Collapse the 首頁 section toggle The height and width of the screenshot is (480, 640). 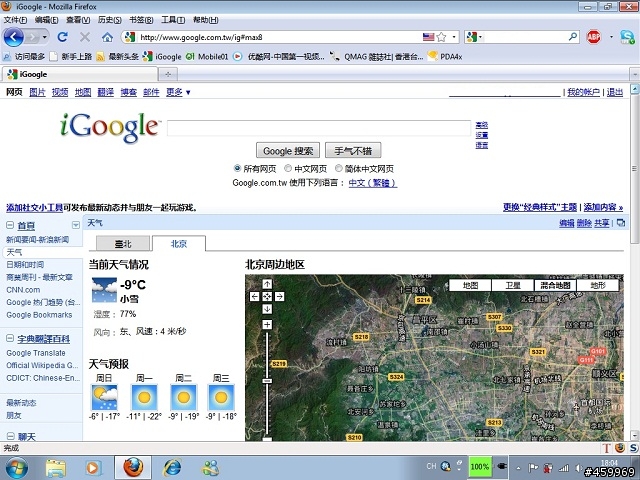point(10,225)
